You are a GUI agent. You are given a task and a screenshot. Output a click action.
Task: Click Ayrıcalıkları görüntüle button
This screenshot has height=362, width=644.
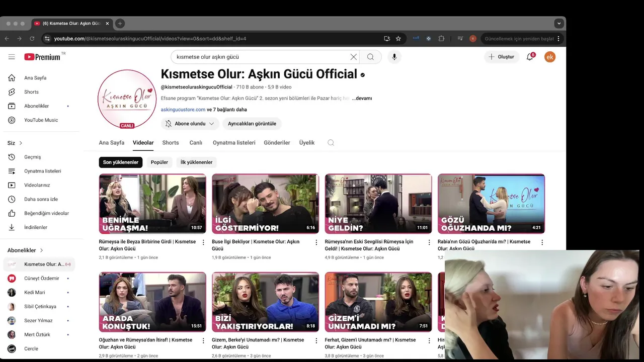(252, 124)
